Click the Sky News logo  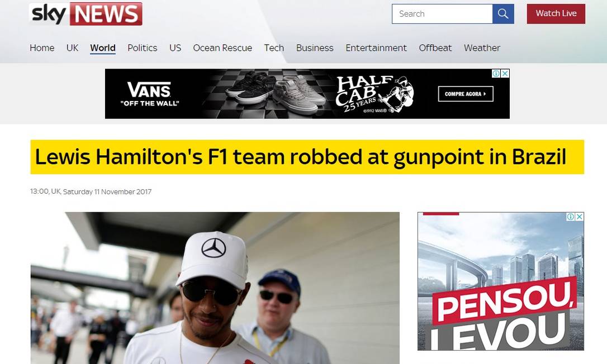point(86,14)
